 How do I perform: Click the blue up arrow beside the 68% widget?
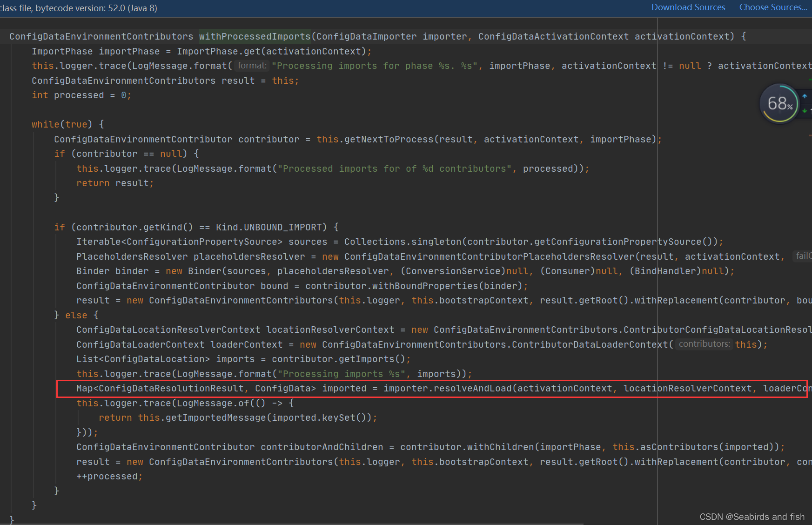805,96
